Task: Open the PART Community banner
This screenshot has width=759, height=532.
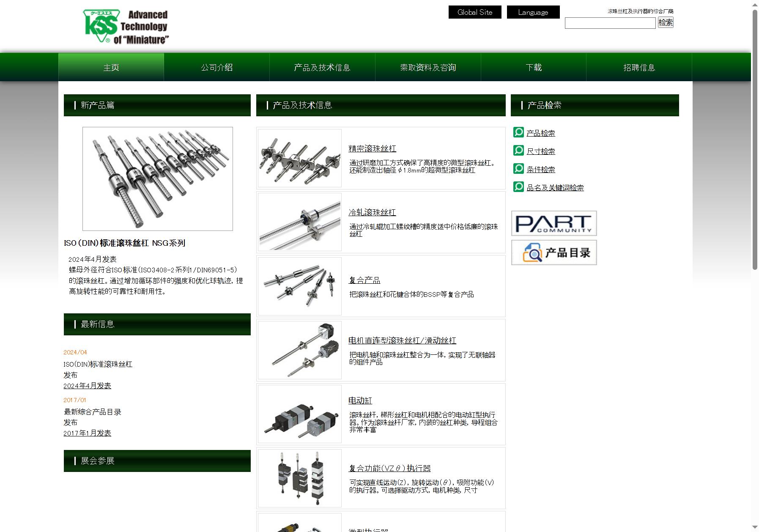Action: 554,223
